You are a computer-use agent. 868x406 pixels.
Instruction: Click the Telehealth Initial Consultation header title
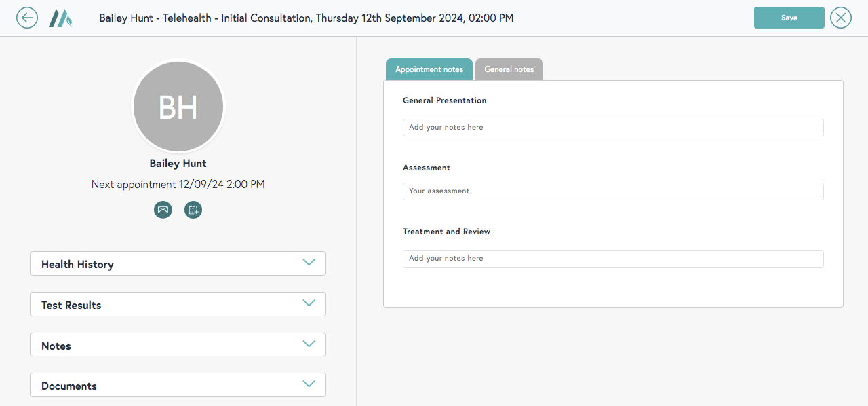[x=307, y=18]
